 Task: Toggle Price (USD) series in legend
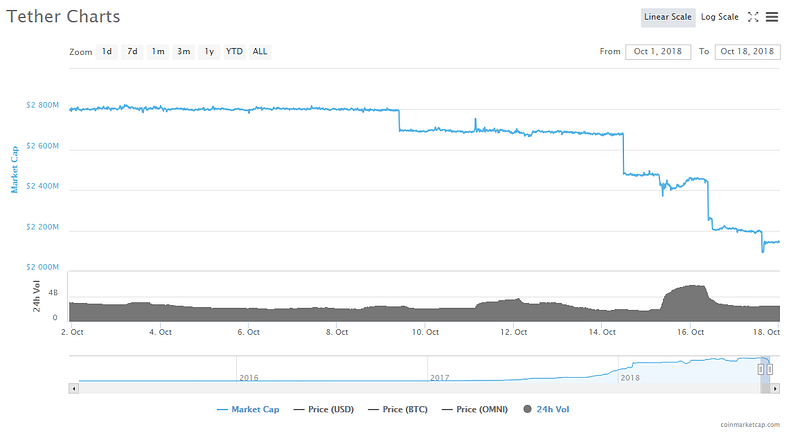323,409
